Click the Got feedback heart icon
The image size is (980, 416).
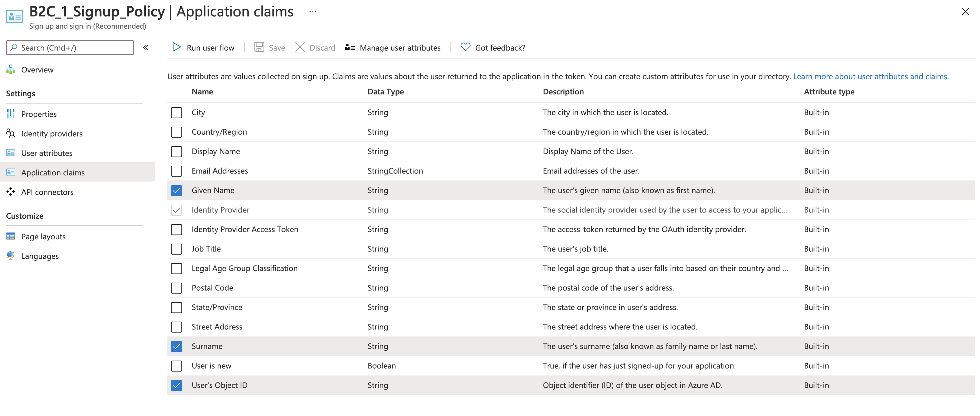tap(465, 47)
